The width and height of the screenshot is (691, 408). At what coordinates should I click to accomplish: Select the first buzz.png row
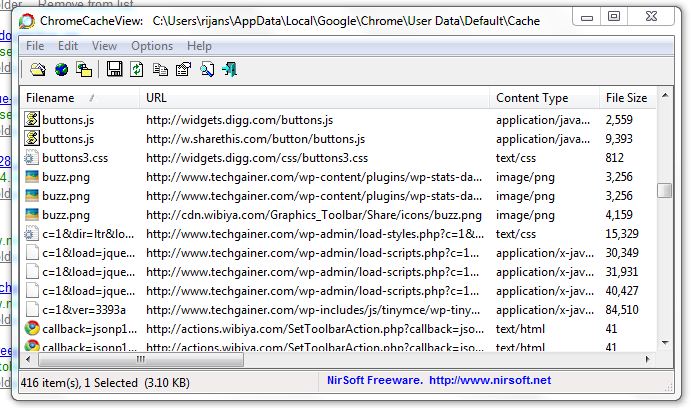[66, 177]
